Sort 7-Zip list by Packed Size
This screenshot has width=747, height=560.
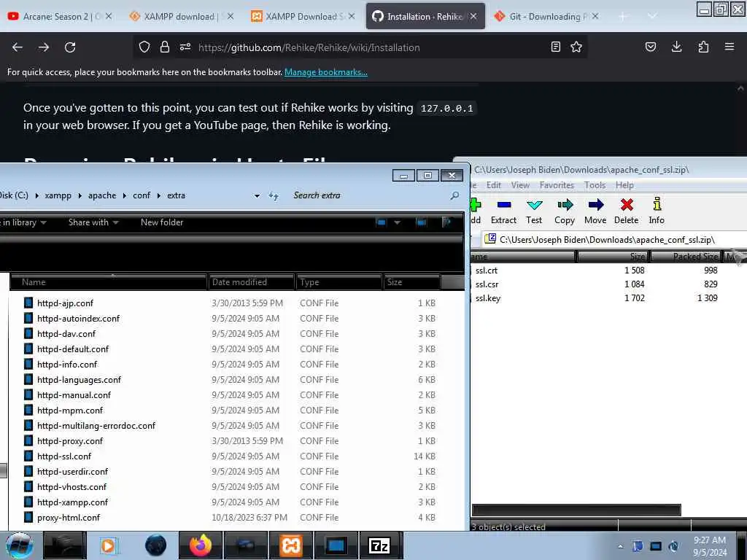[x=686, y=257]
